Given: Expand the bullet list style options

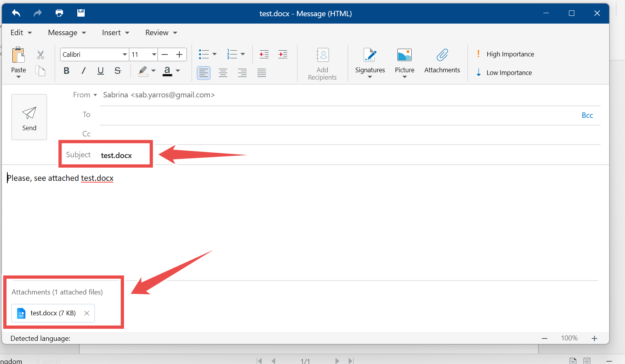Looking at the screenshot, I should coord(214,54).
